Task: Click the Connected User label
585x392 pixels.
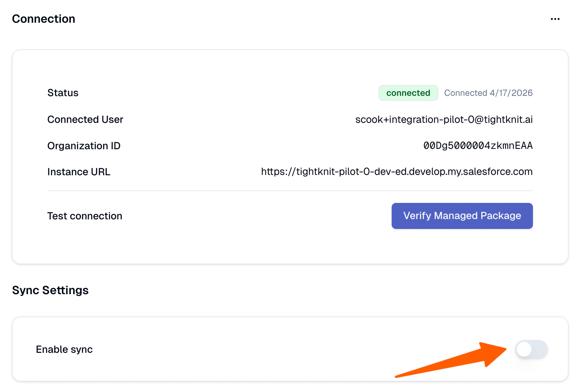Action: [85, 119]
